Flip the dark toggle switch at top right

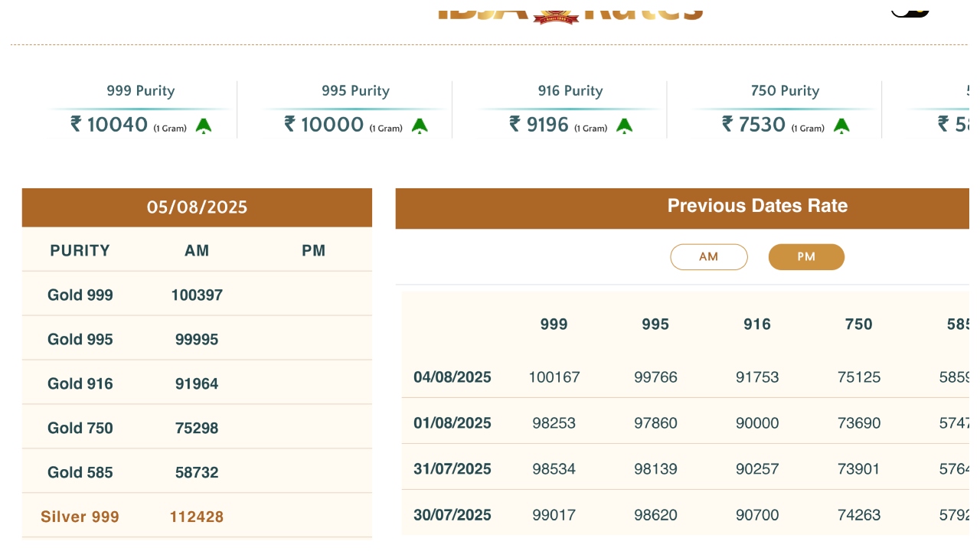click(x=910, y=10)
